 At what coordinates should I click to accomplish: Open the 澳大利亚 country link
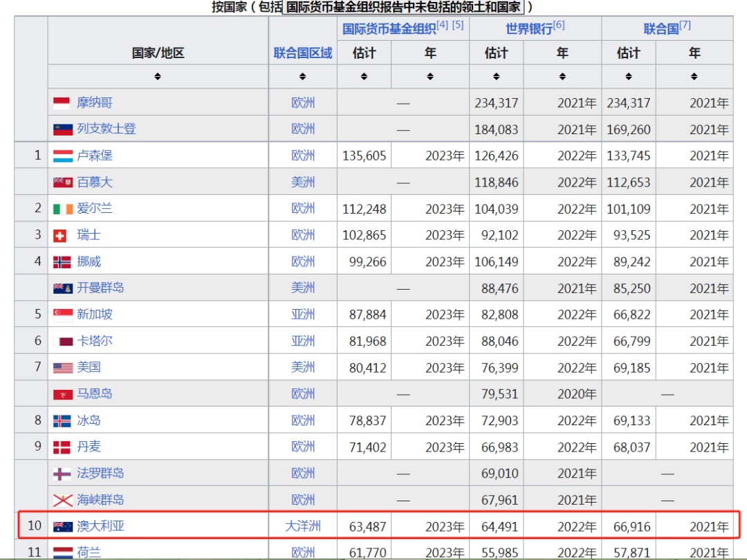pyautogui.click(x=100, y=526)
